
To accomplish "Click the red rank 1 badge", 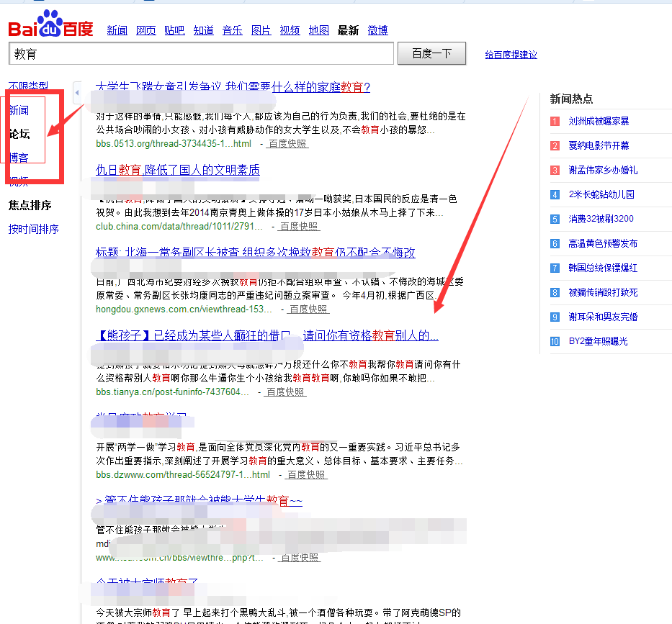I will point(555,121).
